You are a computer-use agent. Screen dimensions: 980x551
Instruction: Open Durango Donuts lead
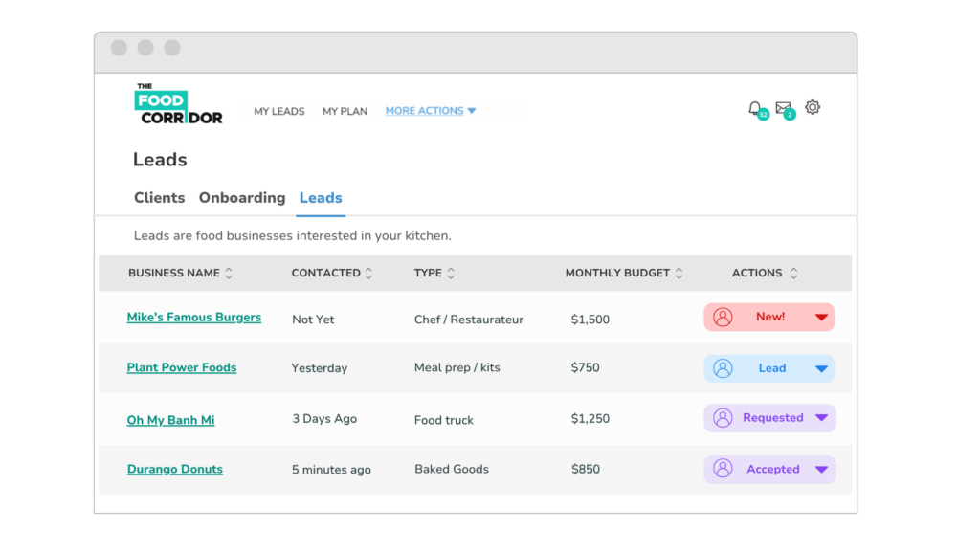175,469
